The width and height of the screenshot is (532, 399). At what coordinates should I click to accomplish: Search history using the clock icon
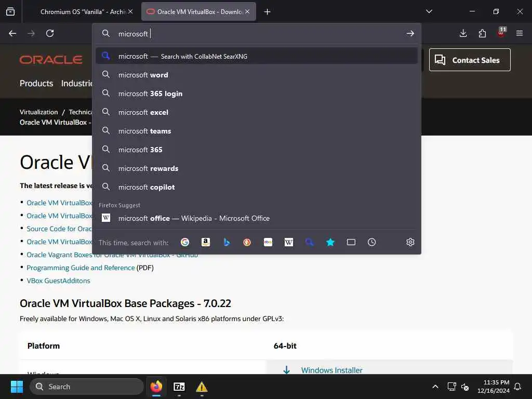372,242
